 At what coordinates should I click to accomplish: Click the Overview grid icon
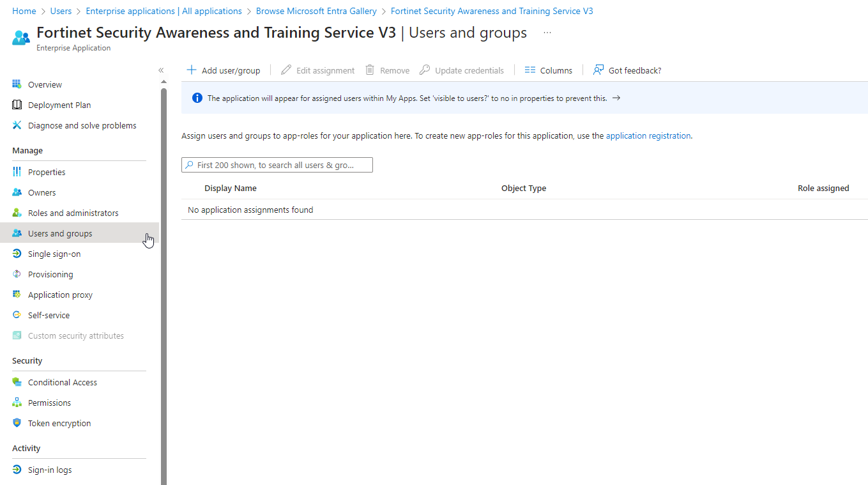coord(17,84)
